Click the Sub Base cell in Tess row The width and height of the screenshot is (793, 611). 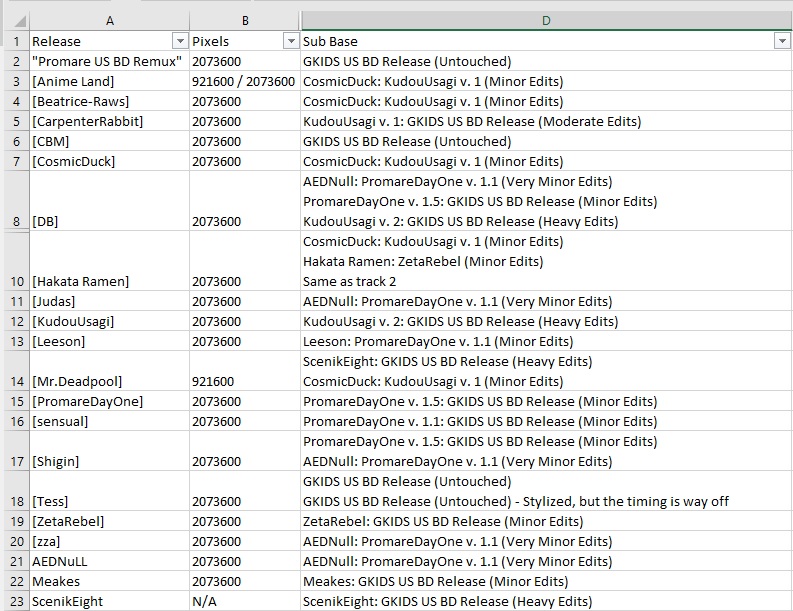pyautogui.click(x=546, y=491)
